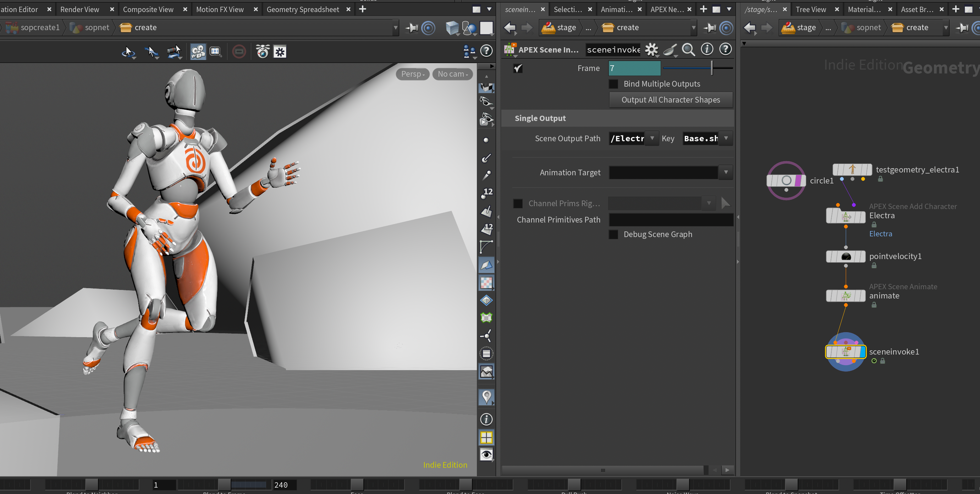
Task: Expand the Persp viewport menu
Action: tap(412, 74)
